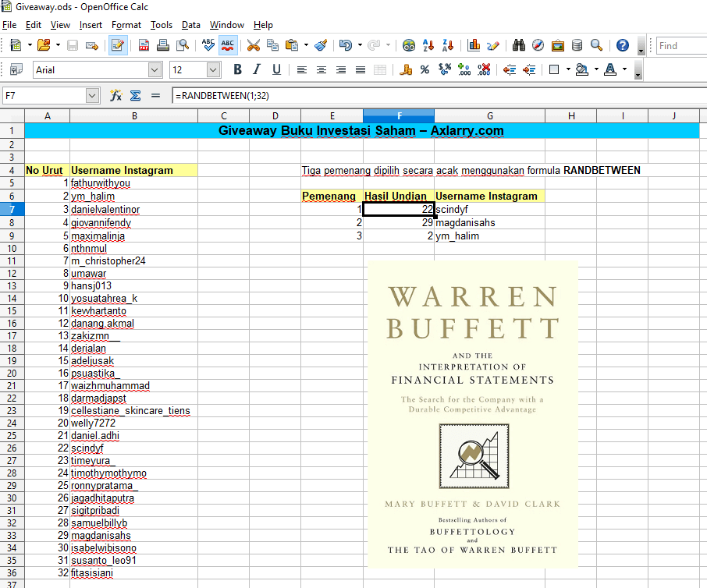The width and height of the screenshot is (707, 588).
Task: Justify cell content
Action: tap(361, 70)
